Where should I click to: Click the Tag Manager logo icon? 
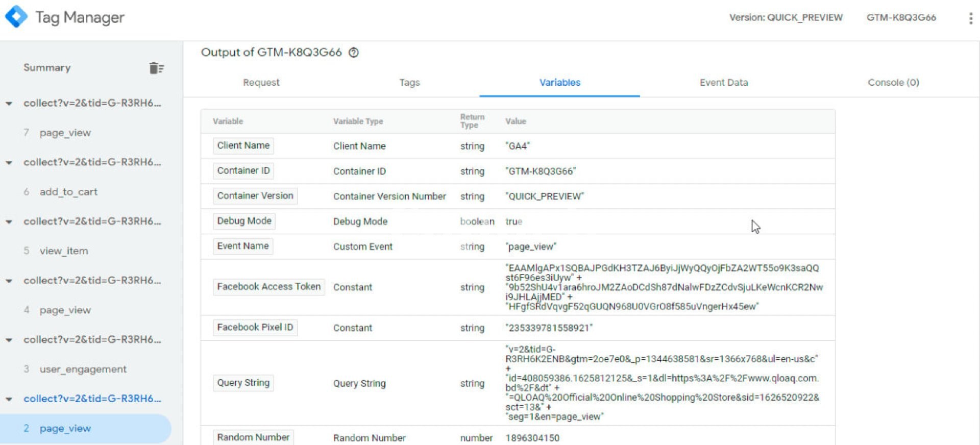point(16,17)
